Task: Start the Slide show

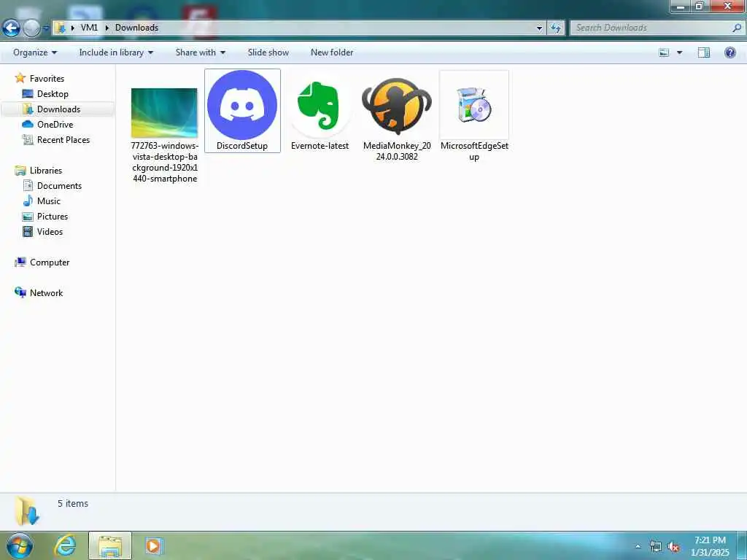Action: 268,52
